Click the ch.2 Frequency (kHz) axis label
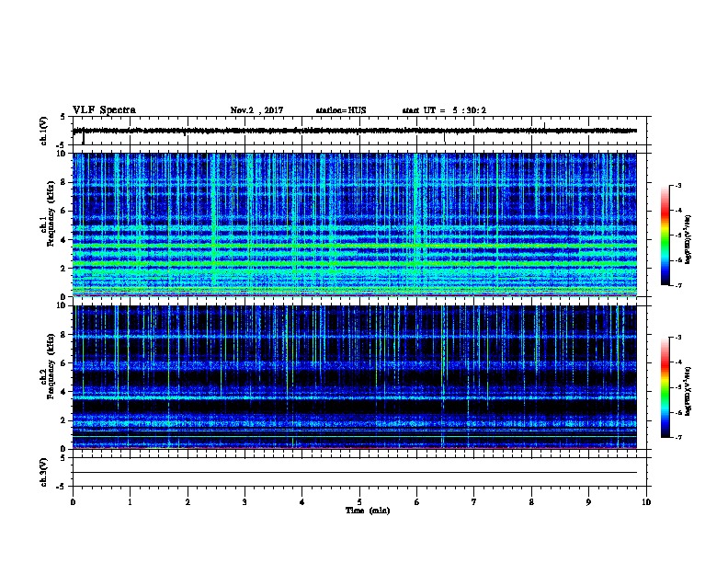 tap(48, 366)
